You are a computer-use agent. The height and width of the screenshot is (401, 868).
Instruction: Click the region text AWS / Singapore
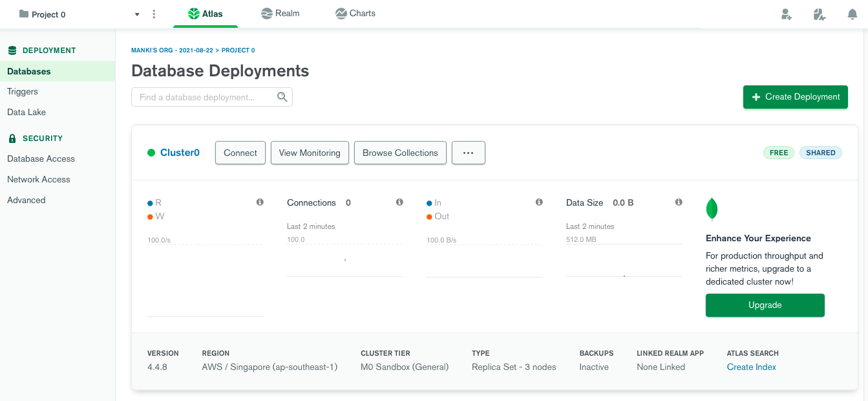[x=270, y=367]
